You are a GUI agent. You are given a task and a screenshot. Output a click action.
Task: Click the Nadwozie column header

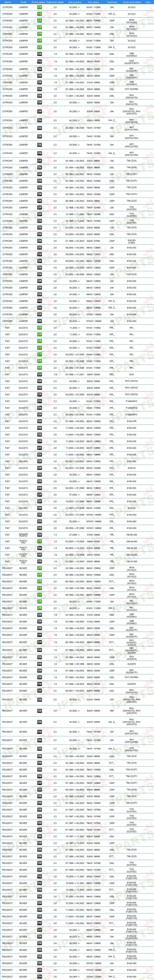(x=112, y=2)
